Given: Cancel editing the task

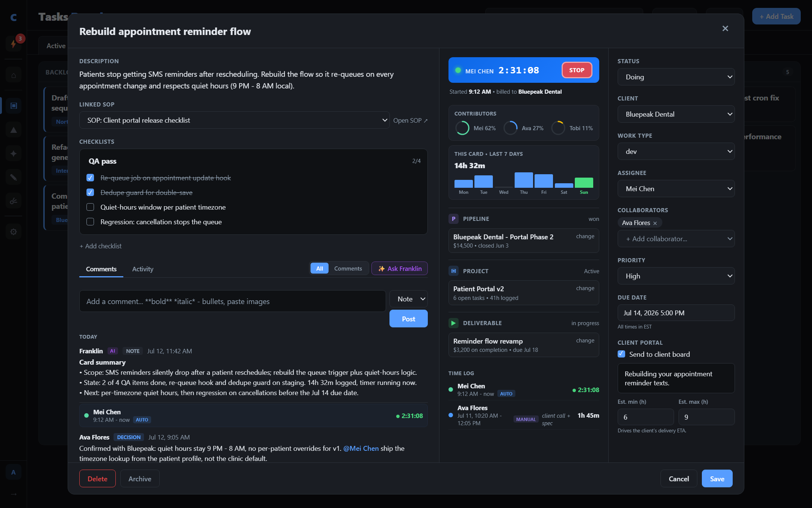Looking at the screenshot, I should (679, 479).
